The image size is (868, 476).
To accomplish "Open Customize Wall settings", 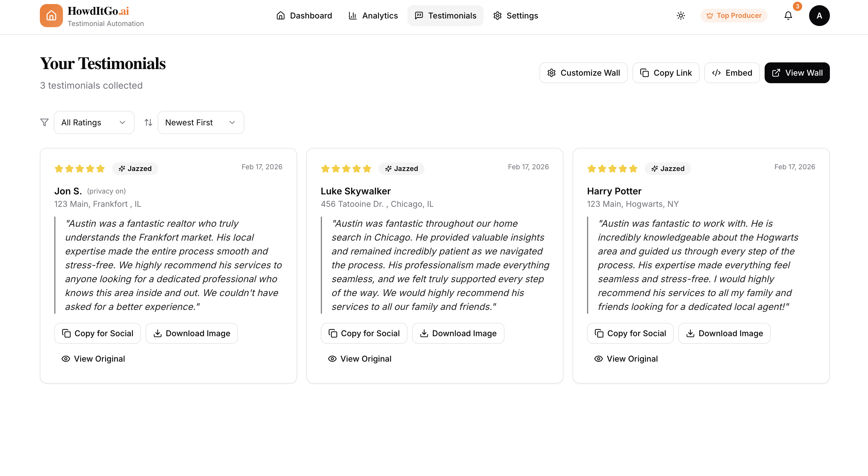I will pos(583,72).
